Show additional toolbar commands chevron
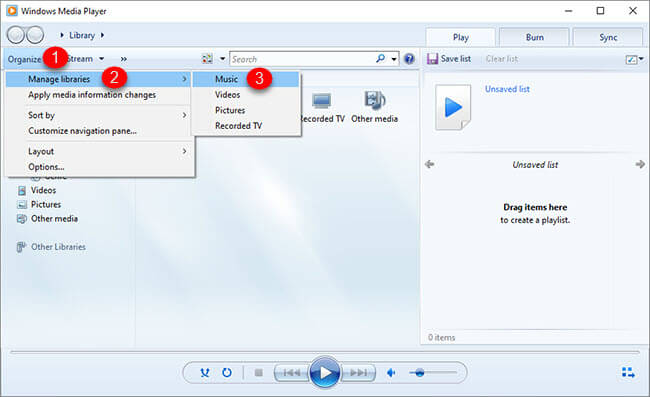The image size is (650, 397). point(124,59)
